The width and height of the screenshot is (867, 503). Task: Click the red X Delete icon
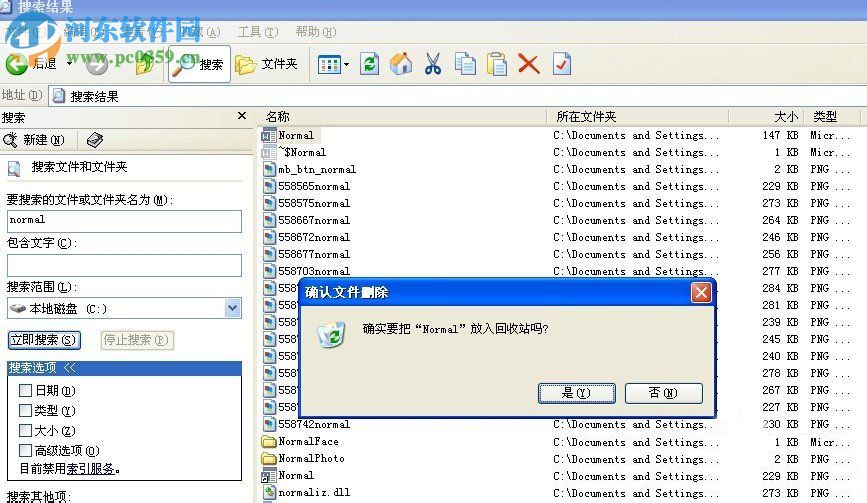pyautogui.click(x=529, y=64)
